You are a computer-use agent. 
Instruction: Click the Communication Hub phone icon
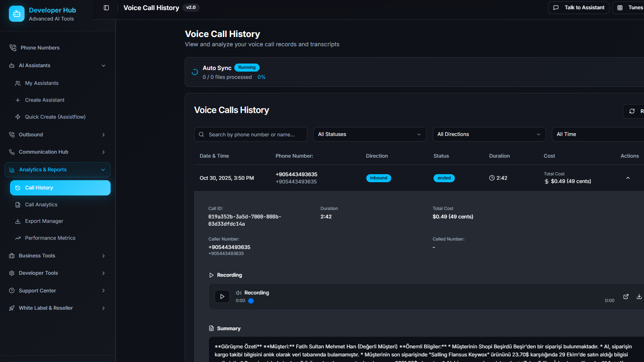[x=12, y=152]
